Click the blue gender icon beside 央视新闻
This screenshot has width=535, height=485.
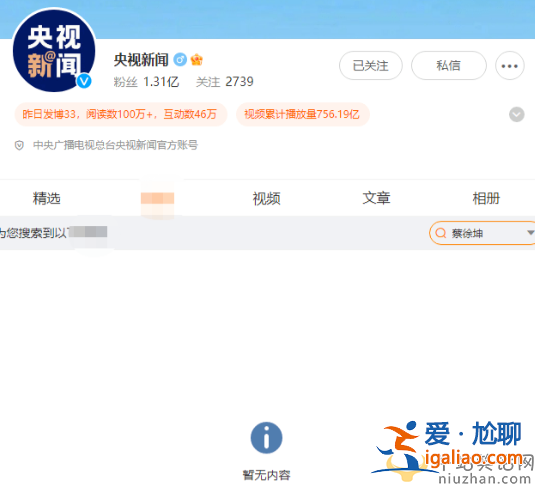tap(180, 60)
